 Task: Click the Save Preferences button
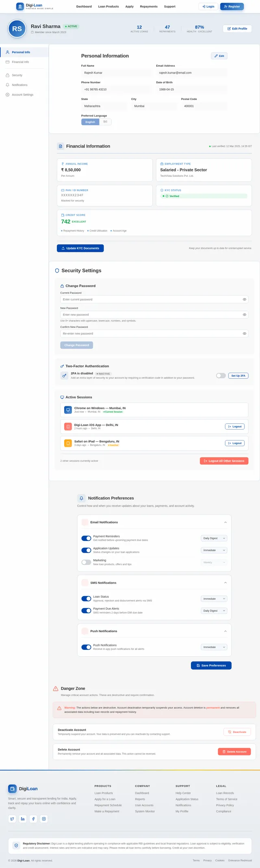point(211,666)
